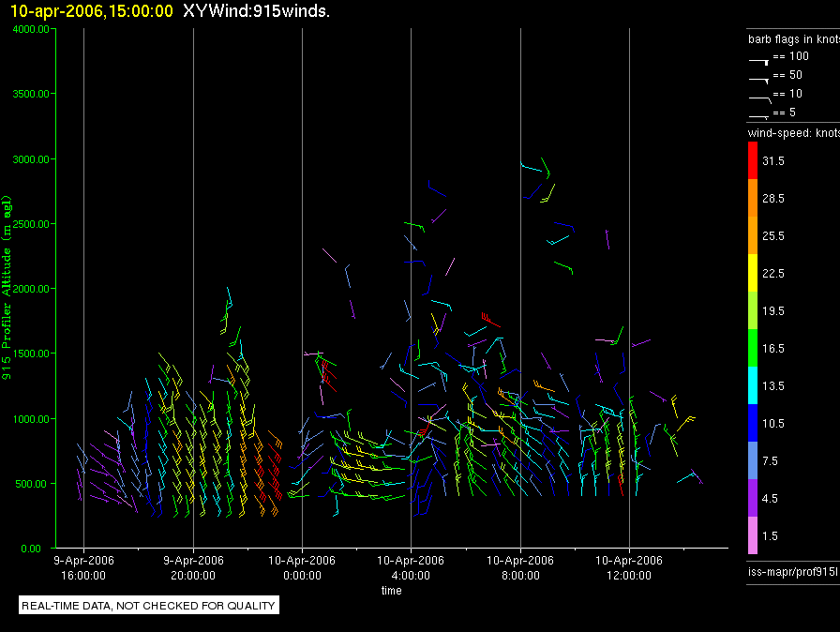840x632 pixels.
Task: Click the 'barb flags in knots' legend heading
Action: (x=794, y=39)
